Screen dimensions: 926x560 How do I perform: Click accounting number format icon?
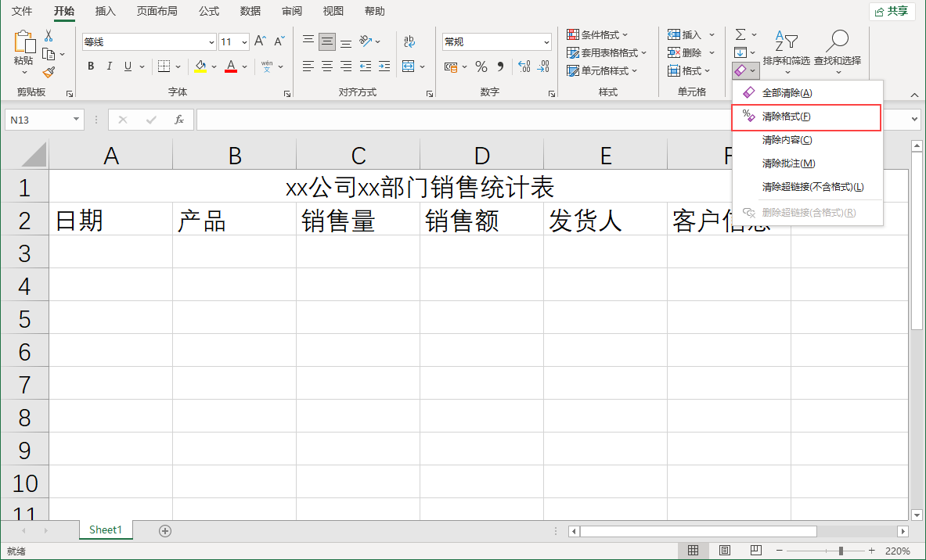click(452, 66)
